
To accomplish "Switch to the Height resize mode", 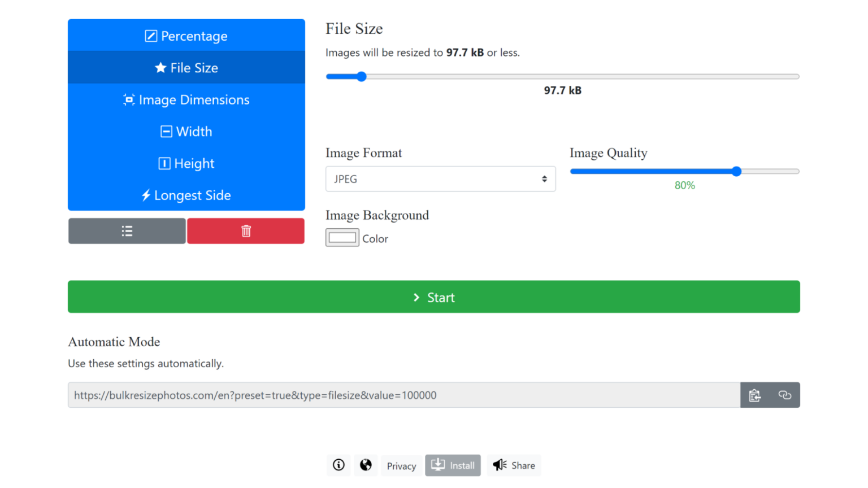I will pos(186,163).
